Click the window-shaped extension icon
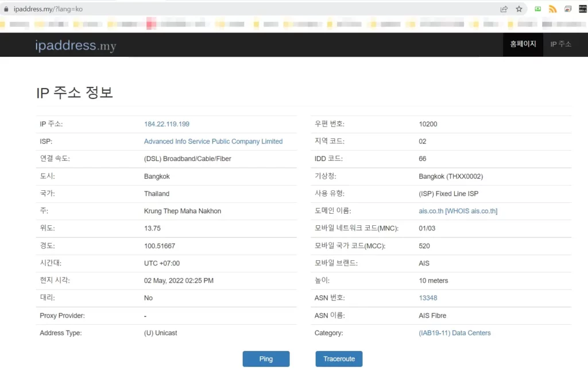Screen dimensions: 588x377 click(568, 9)
